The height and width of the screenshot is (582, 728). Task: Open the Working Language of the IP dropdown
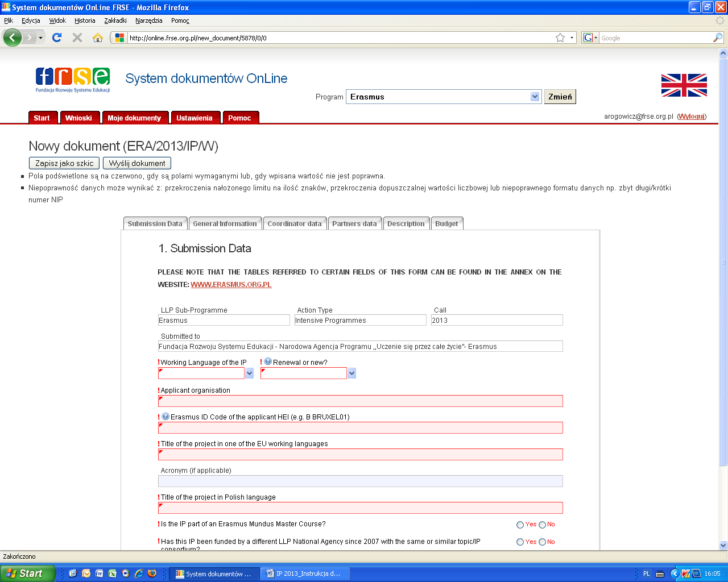(249, 373)
